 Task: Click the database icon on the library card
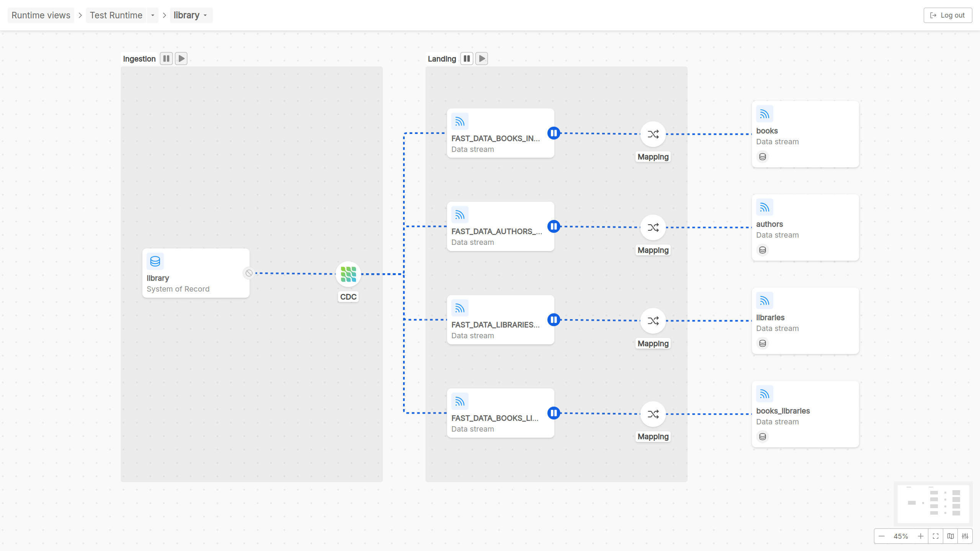click(x=155, y=261)
